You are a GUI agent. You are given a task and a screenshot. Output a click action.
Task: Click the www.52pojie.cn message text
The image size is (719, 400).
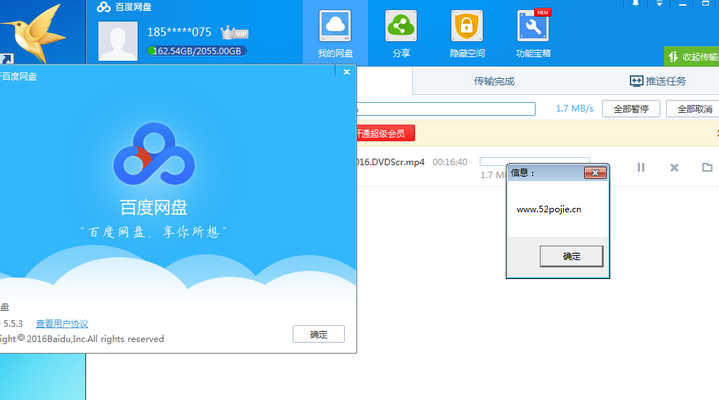pyautogui.click(x=549, y=209)
